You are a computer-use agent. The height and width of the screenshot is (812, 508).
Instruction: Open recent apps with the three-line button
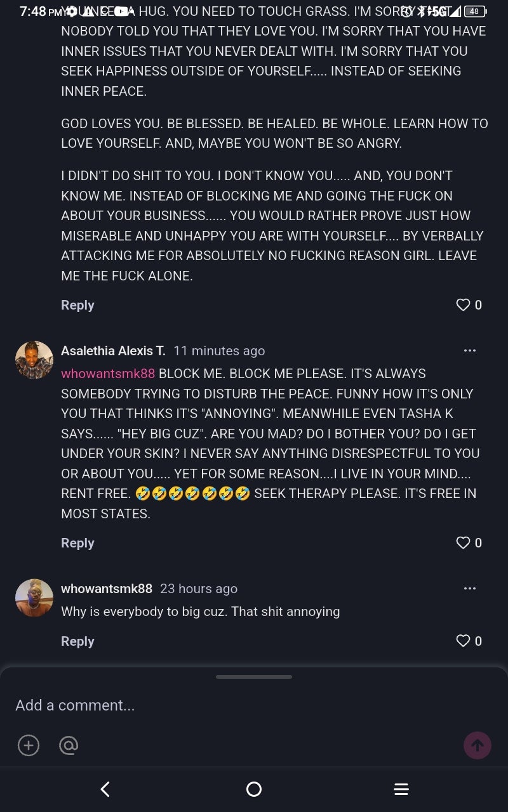click(x=401, y=789)
